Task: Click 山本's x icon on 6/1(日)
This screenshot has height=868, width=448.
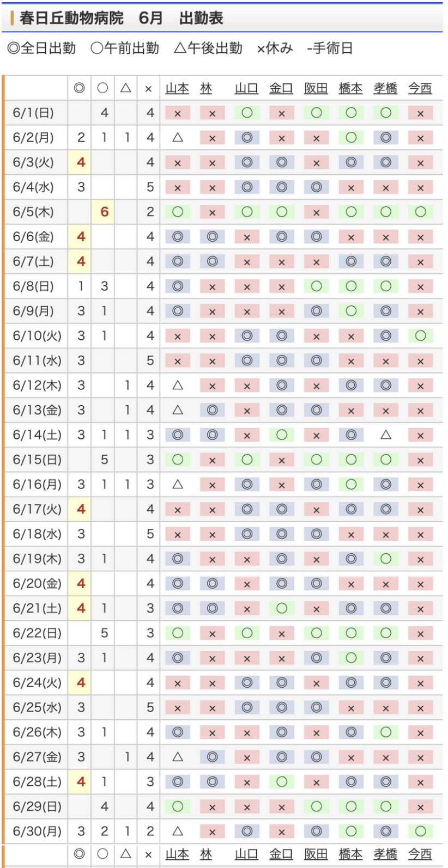Action: (x=178, y=113)
